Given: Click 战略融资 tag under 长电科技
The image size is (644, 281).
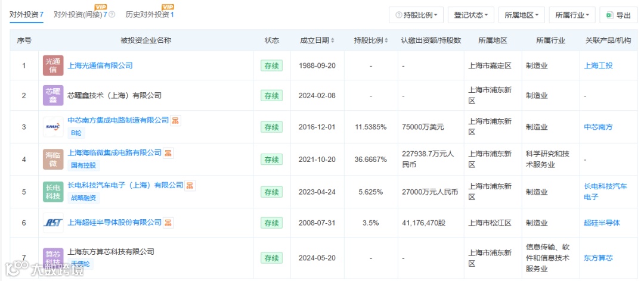Looking at the screenshot, I should click(83, 198).
